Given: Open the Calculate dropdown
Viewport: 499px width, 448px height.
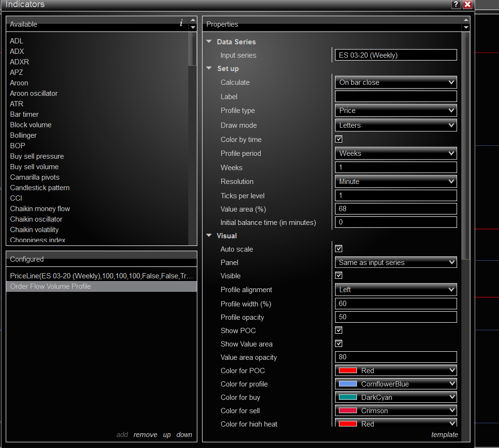Looking at the screenshot, I should tap(396, 82).
